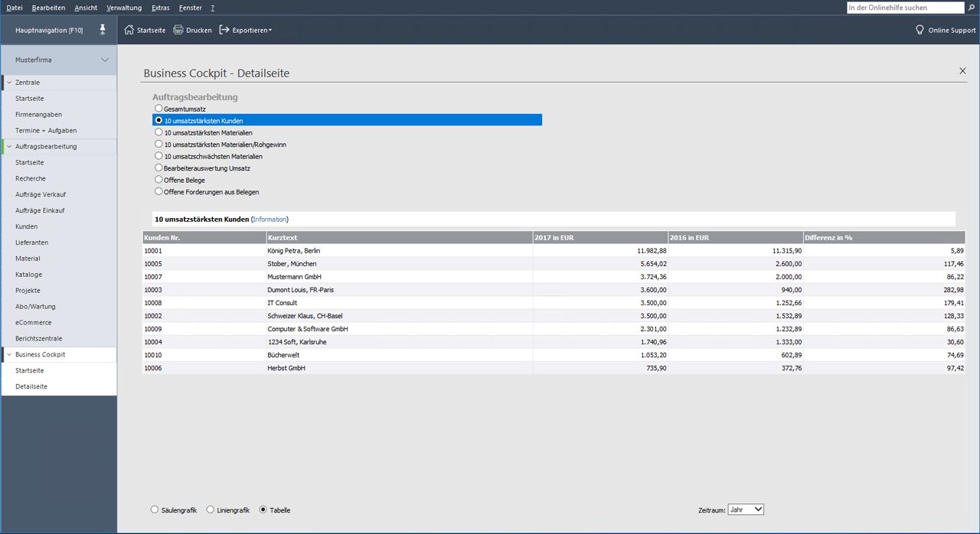This screenshot has width=980, height=534.
Task: Select the Säulengrafik display option
Action: [x=155, y=510]
